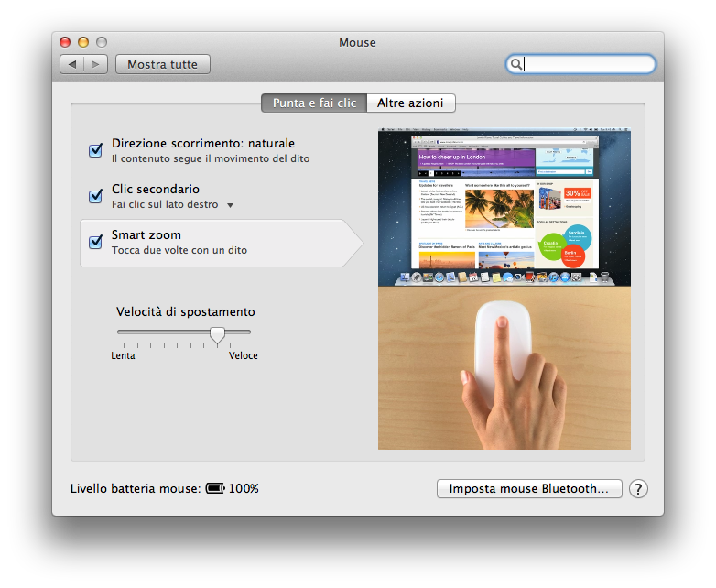
Task: Switch to the Punta e fai clic tab
Action: tap(314, 103)
